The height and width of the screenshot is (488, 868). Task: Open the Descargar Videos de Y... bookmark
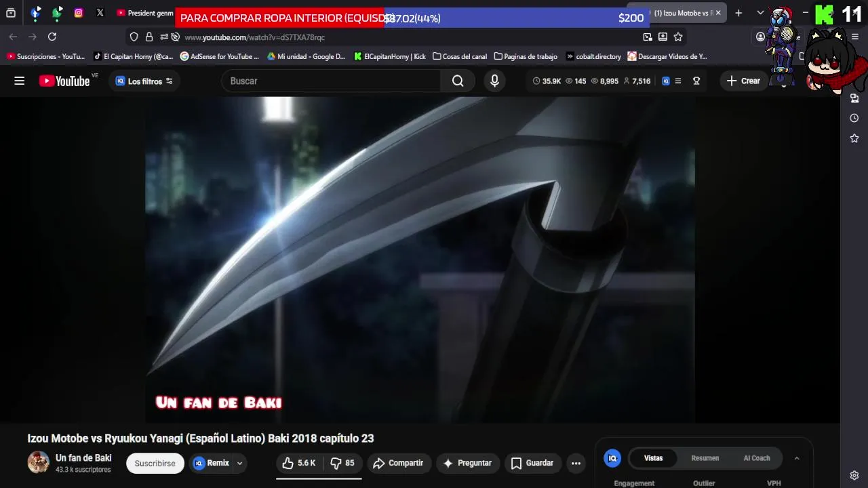point(667,56)
